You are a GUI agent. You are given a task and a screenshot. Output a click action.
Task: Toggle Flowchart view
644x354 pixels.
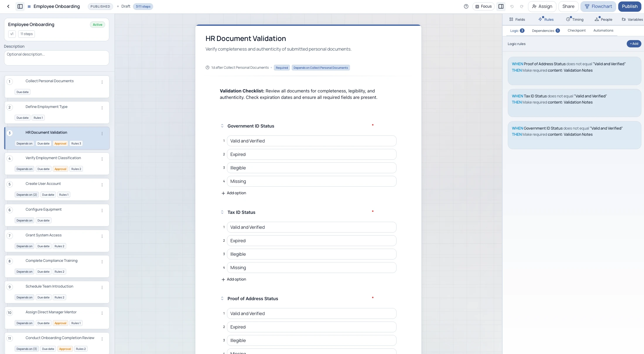[x=598, y=6]
